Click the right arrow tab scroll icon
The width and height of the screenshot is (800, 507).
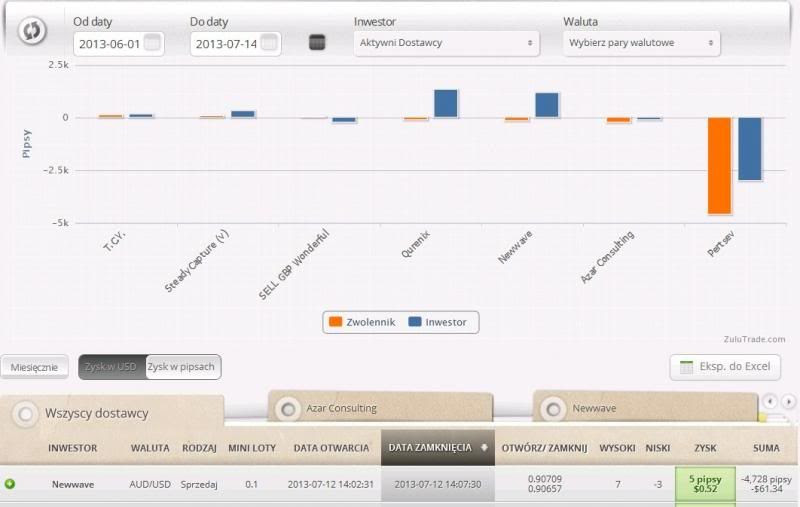tap(788, 402)
